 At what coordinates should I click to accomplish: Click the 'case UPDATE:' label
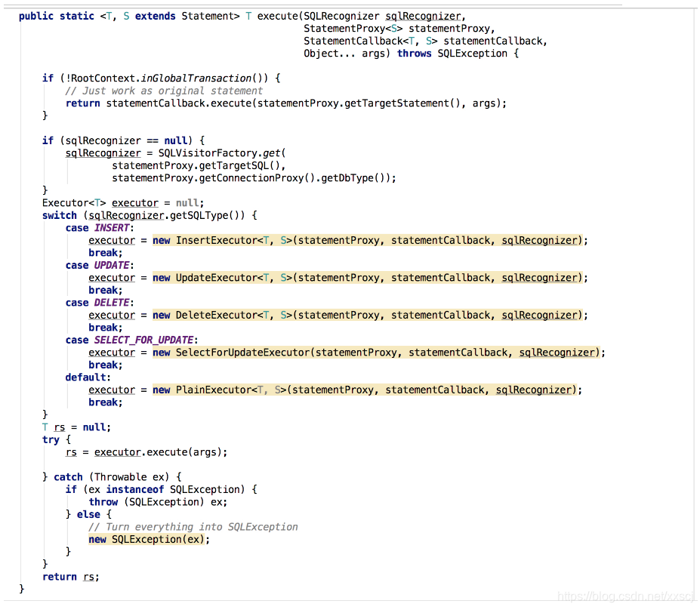pyautogui.click(x=100, y=266)
